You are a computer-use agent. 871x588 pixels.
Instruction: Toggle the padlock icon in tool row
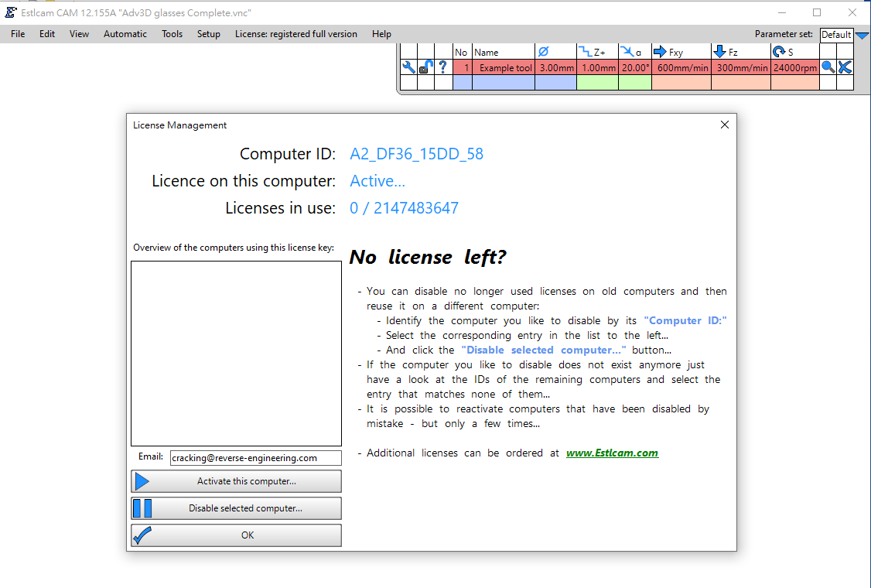pos(425,67)
